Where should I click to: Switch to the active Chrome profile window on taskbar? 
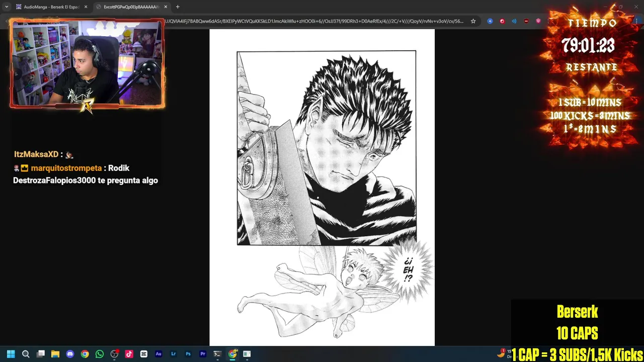[x=232, y=354]
